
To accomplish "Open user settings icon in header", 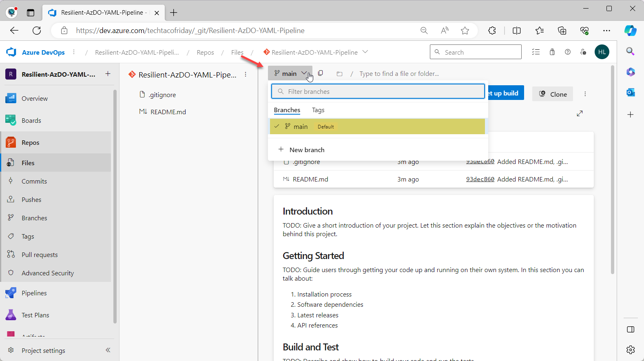I will coord(583,52).
